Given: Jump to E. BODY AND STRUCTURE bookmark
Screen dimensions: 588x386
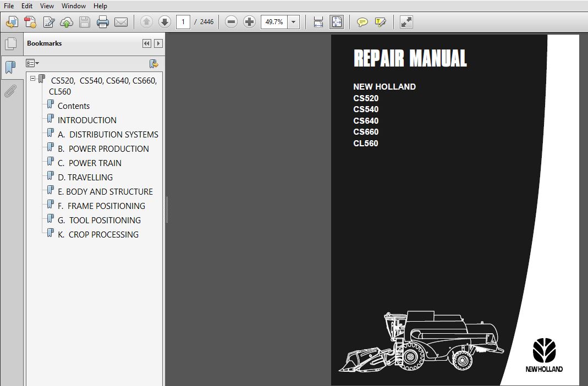Looking at the screenshot, I should click(106, 191).
